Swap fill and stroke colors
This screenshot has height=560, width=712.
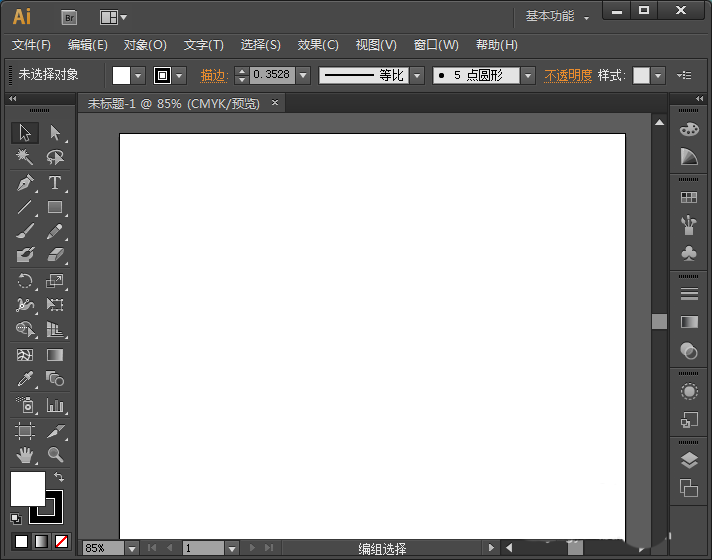point(59,478)
